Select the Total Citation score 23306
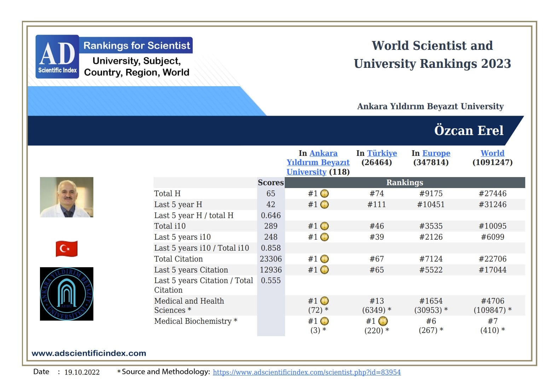The height and width of the screenshot is (392, 556). point(271,259)
